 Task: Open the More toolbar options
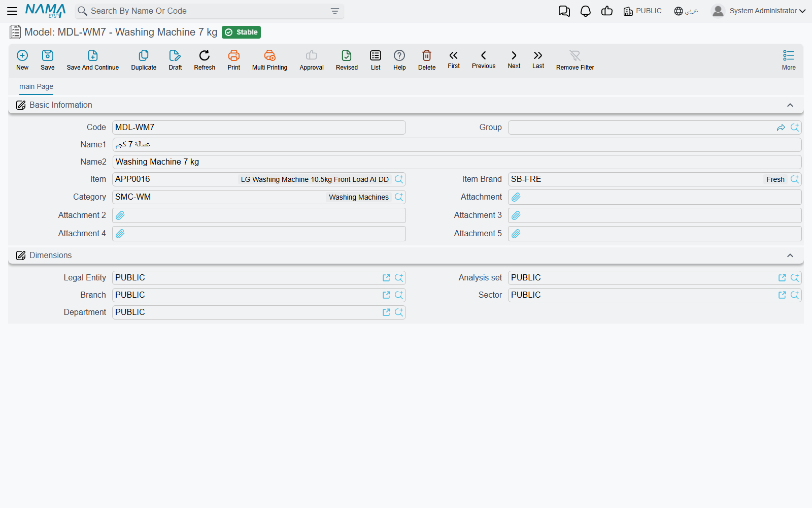[789, 60]
